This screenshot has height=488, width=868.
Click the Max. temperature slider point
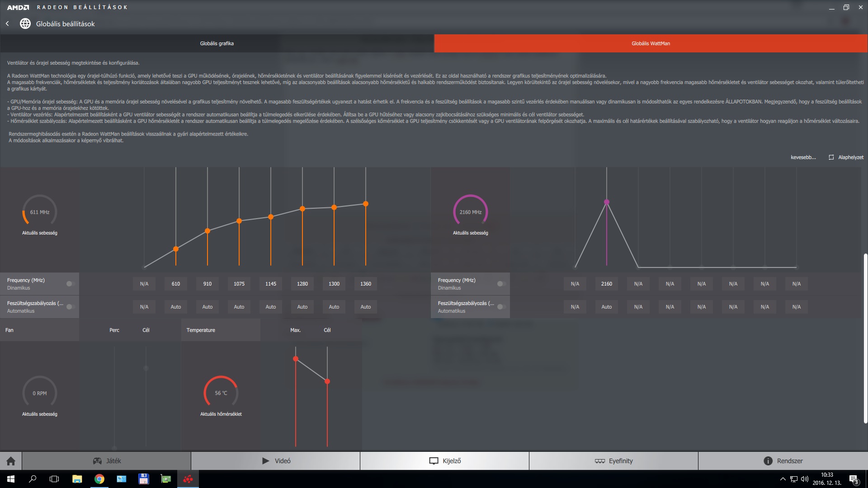coord(296,359)
